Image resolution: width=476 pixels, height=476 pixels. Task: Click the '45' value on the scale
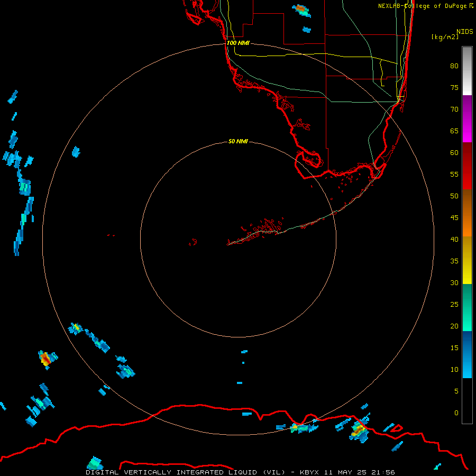coord(454,218)
